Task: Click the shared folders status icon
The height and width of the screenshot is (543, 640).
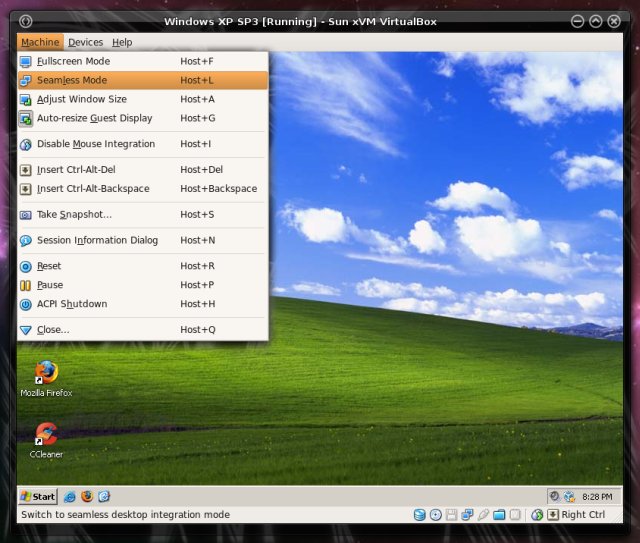Action: [499, 515]
